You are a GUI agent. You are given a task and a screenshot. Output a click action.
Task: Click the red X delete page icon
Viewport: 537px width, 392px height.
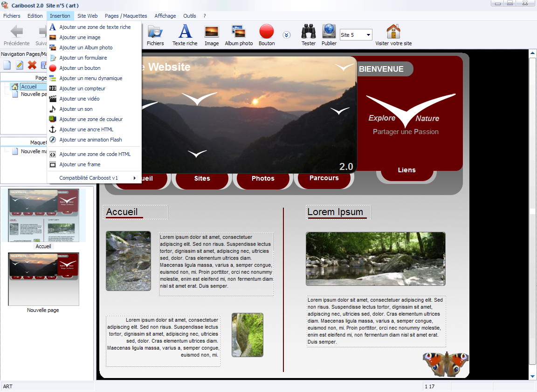coord(32,65)
